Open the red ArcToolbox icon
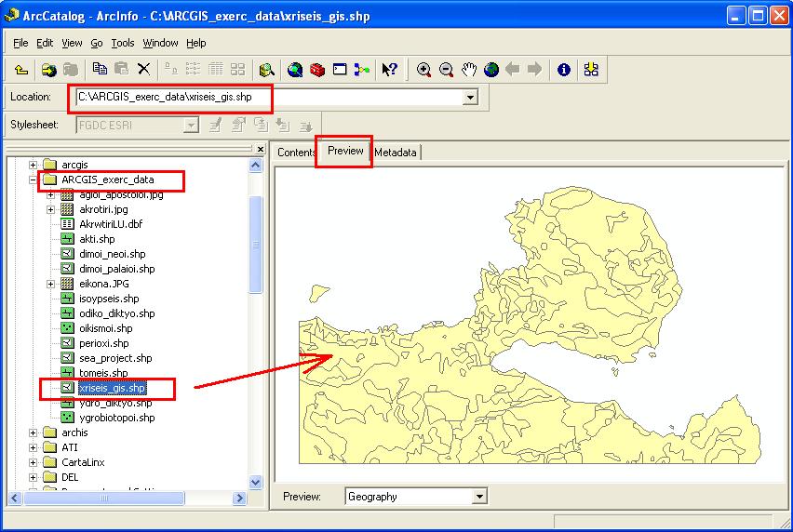Image resolution: width=793 pixels, height=532 pixels. [x=317, y=69]
